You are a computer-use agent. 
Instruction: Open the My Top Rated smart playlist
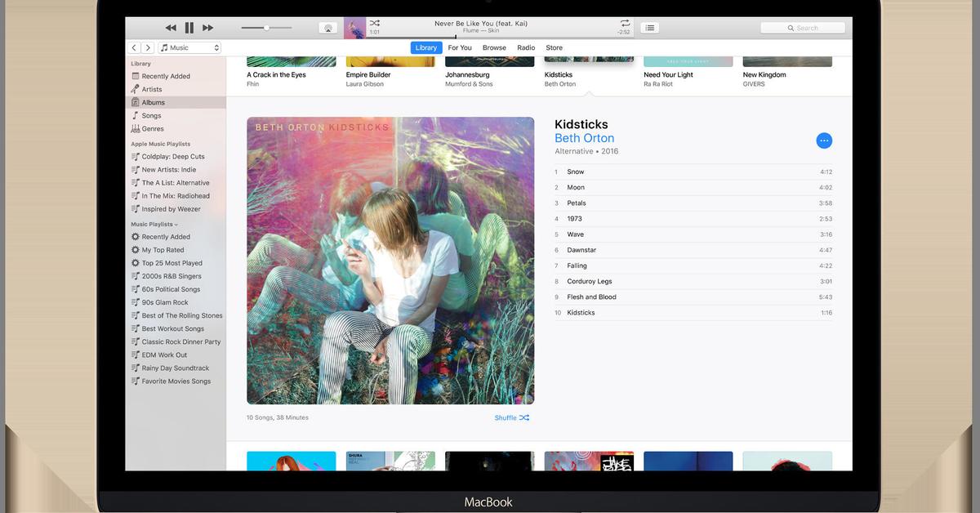(176, 250)
